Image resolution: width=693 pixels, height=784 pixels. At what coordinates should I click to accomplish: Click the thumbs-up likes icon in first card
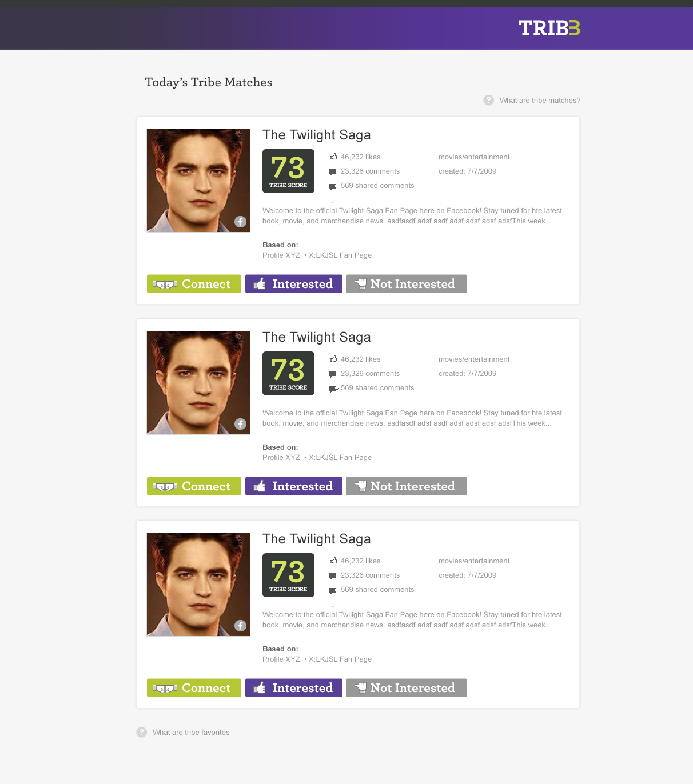(333, 157)
